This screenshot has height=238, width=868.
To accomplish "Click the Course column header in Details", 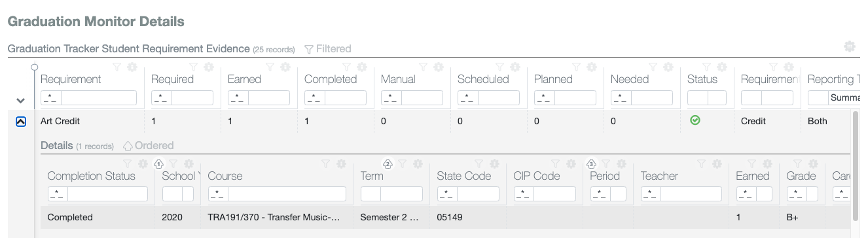I will point(225,176).
